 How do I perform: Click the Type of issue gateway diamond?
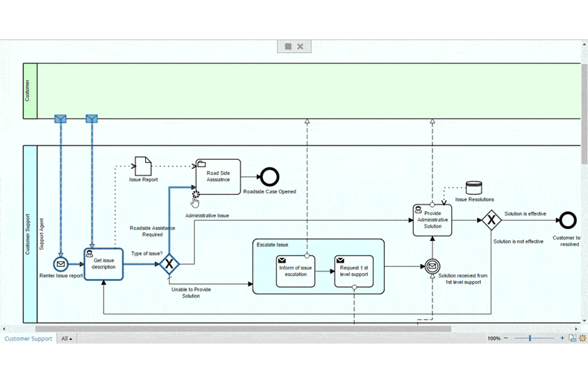[170, 264]
